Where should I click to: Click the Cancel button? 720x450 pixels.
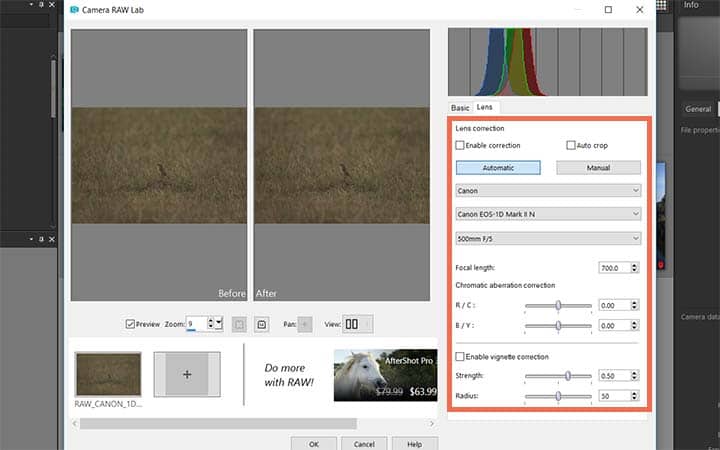point(364,444)
